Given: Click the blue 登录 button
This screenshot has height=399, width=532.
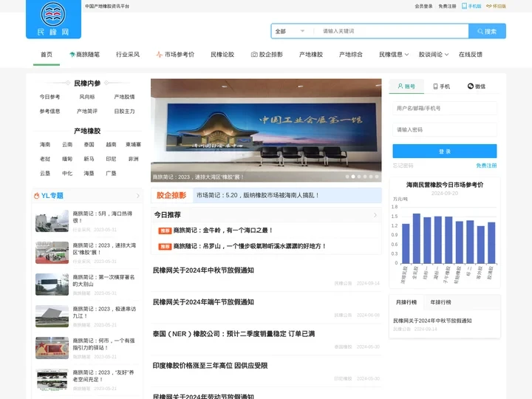Looking at the screenshot, I should coord(445,151).
